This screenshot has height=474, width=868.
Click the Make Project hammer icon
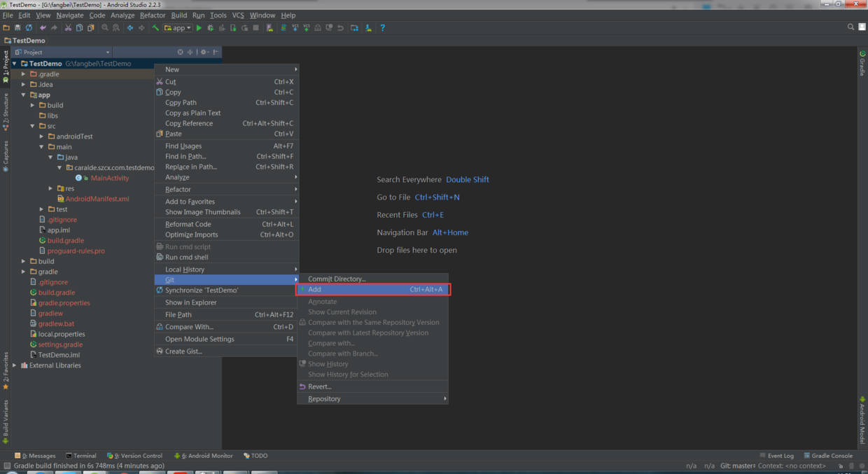click(155, 28)
